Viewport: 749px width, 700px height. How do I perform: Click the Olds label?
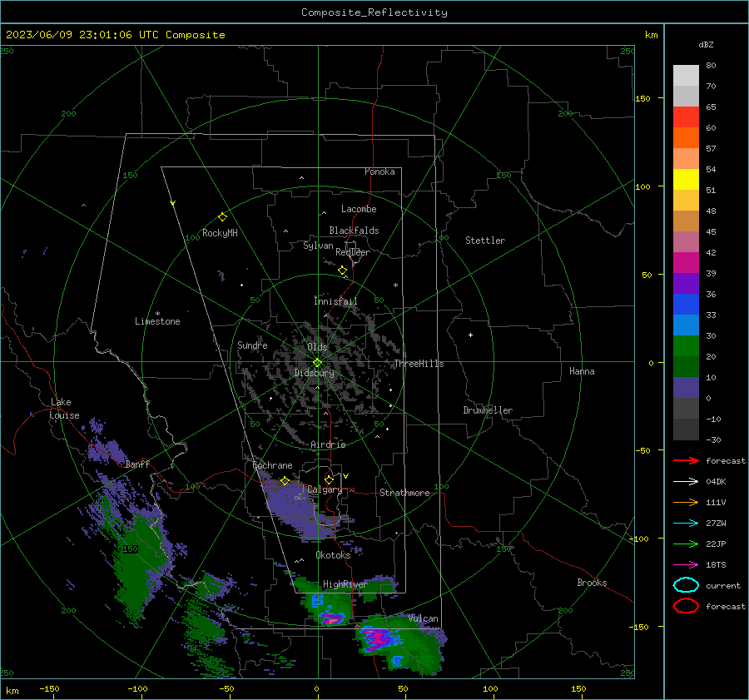(x=317, y=347)
